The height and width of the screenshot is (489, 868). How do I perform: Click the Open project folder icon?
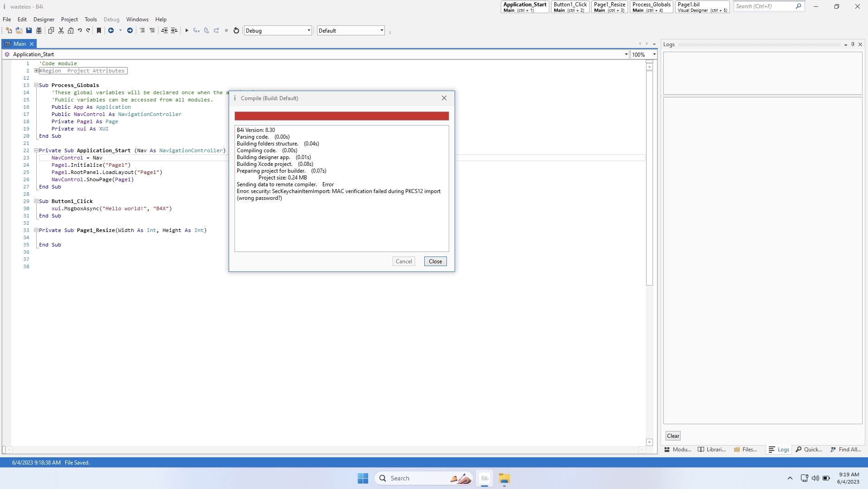(x=19, y=30)
